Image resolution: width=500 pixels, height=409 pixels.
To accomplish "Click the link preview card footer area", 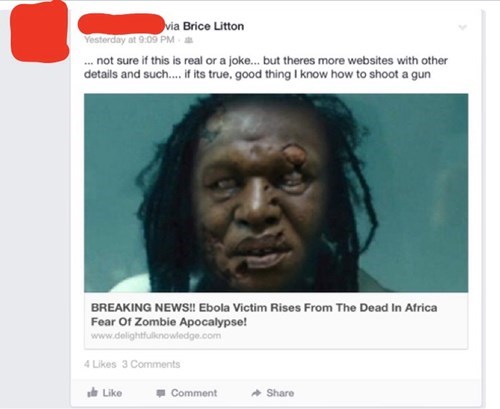I will pyautogui.click(x=276, y=321).
